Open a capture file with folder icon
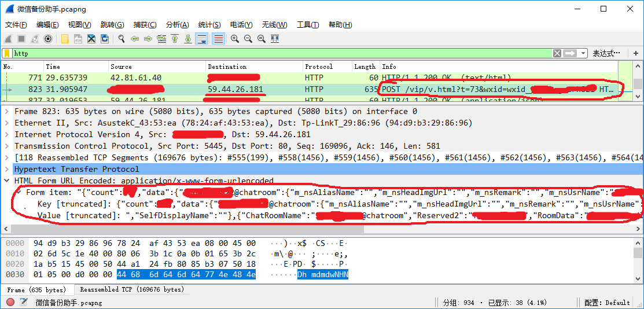Viewport: 644px width, 309px height. tap(64, 39)
